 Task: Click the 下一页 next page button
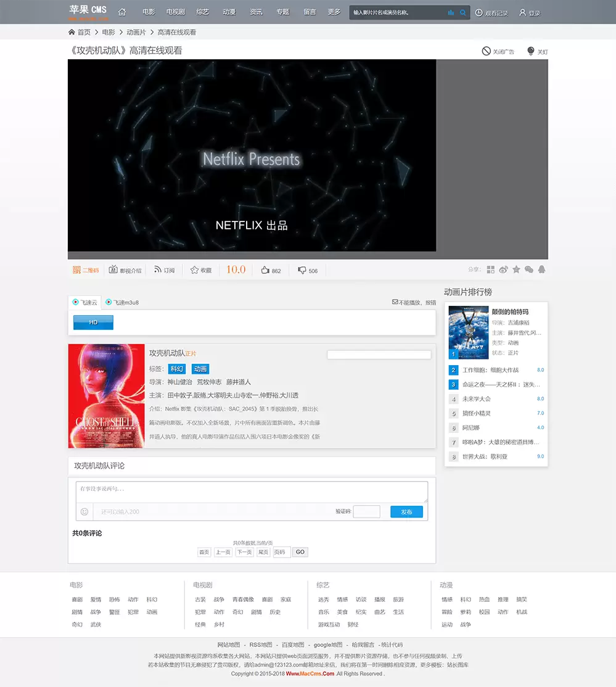pyautogui.click(x=244, y=552)
